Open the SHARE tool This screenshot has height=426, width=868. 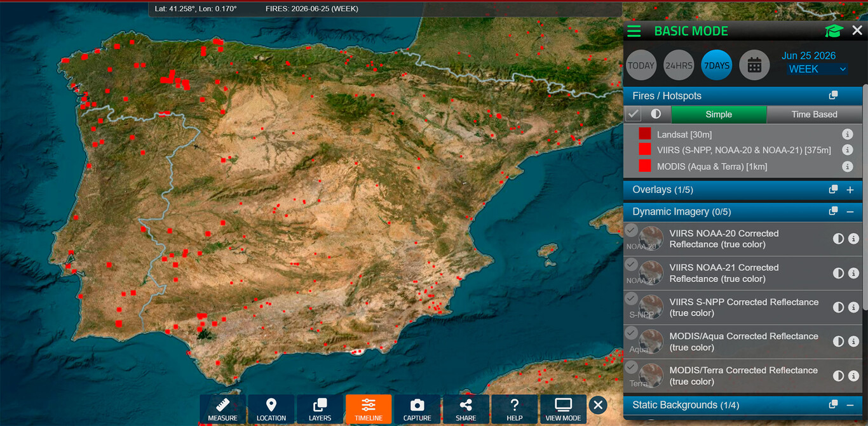pyautogui.click(x=466, y=409)
